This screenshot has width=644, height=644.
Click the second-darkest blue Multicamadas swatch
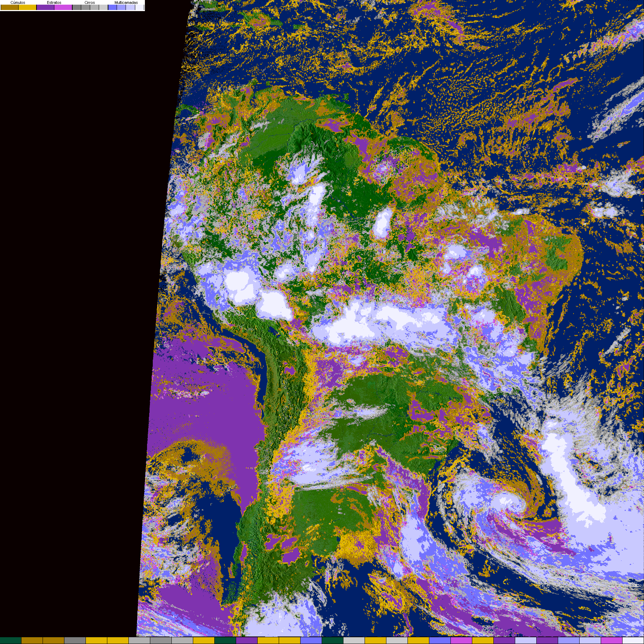pos(122,8)
